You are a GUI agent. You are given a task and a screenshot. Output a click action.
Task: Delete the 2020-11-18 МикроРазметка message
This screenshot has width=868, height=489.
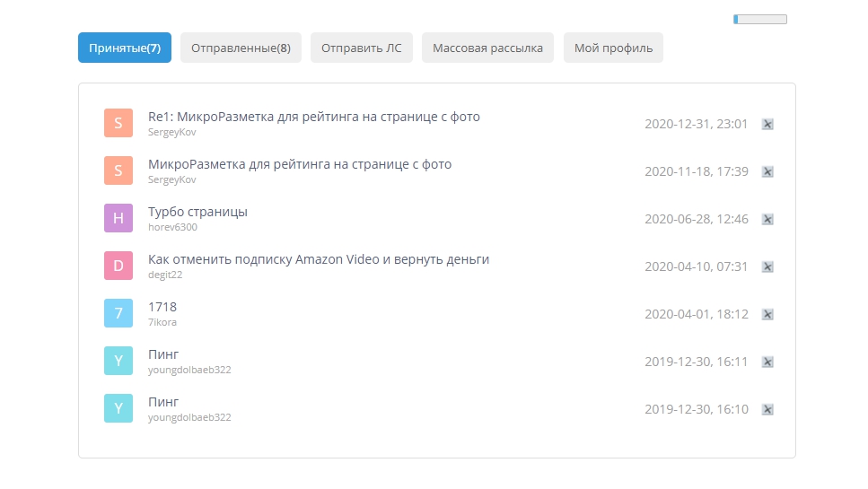point(767,171)
